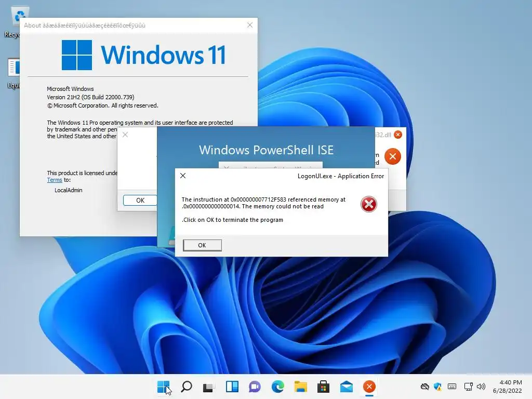This screenshot has width=532, height=399.
Task: Close the small 32.dll error window
Action: coord(398,135)
